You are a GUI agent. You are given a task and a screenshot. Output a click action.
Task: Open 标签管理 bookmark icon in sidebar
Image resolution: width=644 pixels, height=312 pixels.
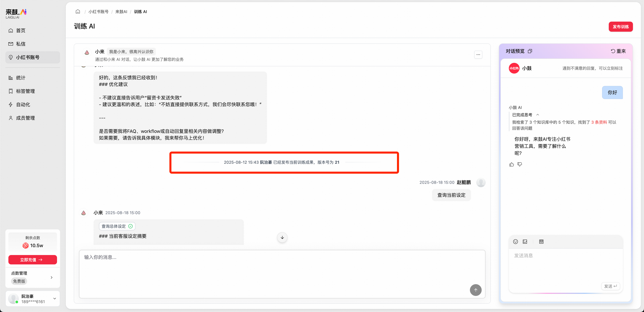click(11, 91)
